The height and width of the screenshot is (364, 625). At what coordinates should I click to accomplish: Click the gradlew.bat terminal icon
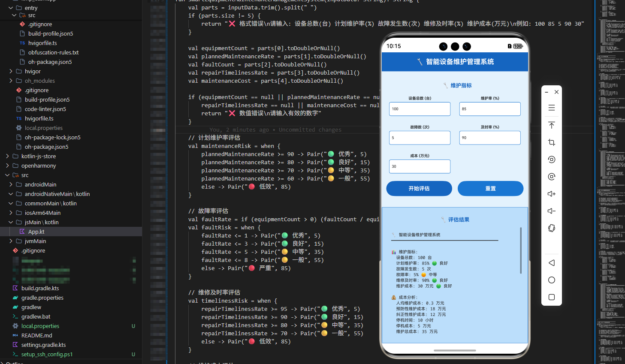pyautogui.click(x=15, y=316)
